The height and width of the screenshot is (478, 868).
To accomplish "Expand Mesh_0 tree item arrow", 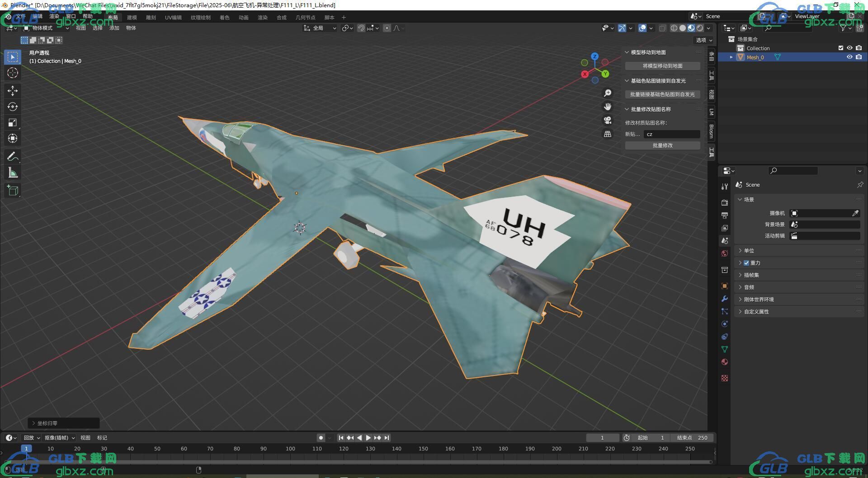I will [x=731, y=57].
